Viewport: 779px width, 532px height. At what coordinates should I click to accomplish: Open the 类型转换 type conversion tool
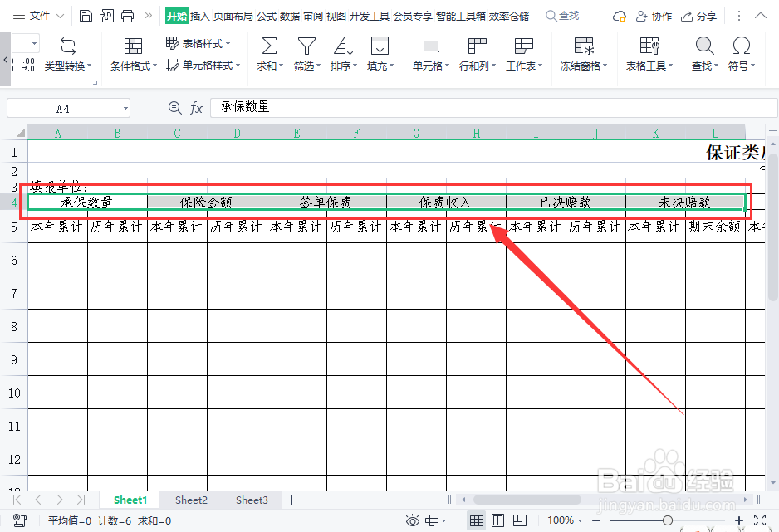(68, 55)
